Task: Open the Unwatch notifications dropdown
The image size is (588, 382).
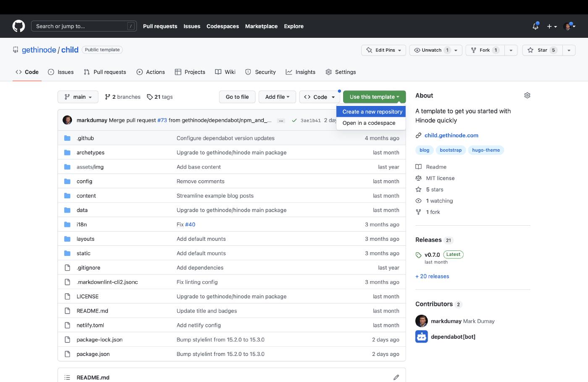Action: tap(436, 50)
